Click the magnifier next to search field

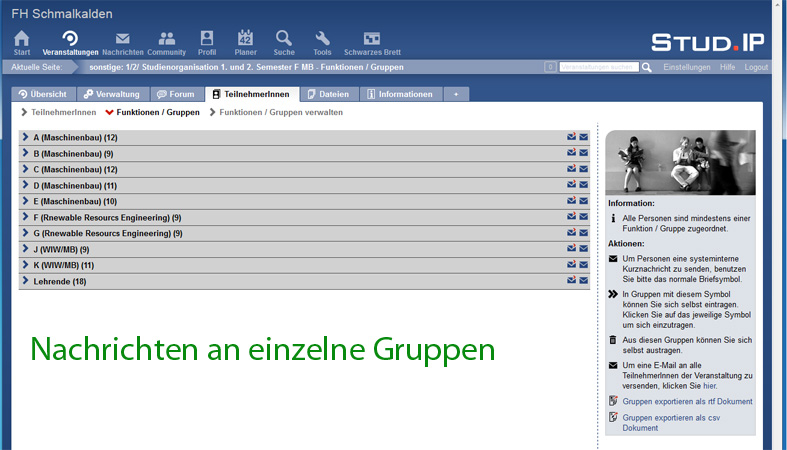pyautogui.click(x=646, y=67)
